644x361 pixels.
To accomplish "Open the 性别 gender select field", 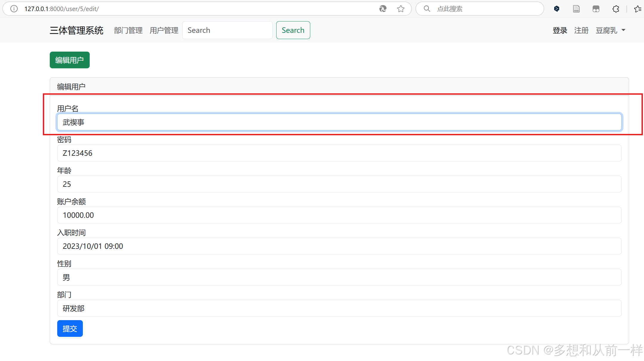I will point(339,277).
